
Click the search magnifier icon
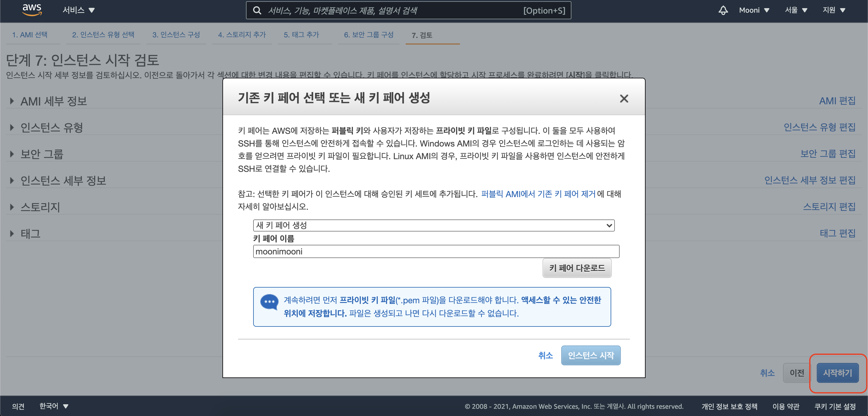pos(257,11)
